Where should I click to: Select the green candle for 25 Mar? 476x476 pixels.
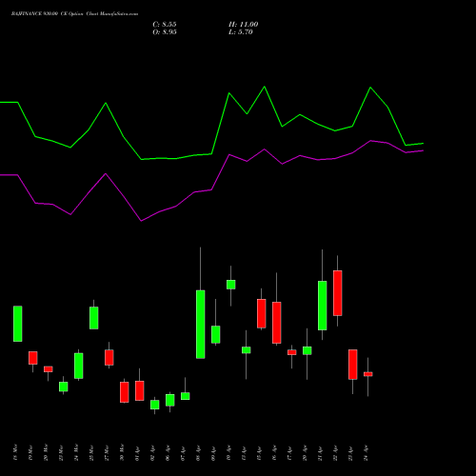click(93, 318)
